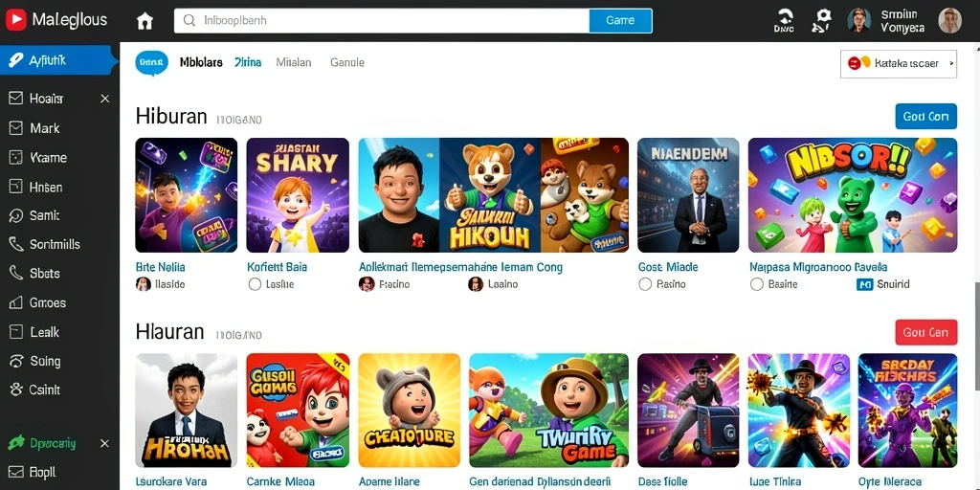Expand the Kataka tscaer dropdown
980x490 pixels.
pyautogui.click(x=899, y=63)
